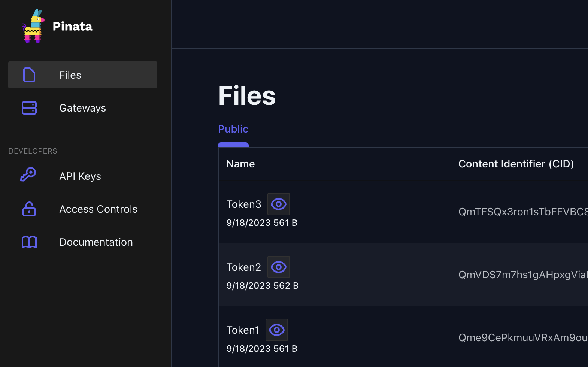Image resolution: width=588 pixels, height=367 pixels.
Task: Toggle preview eye icon for Token2
Action: point(278,267)
